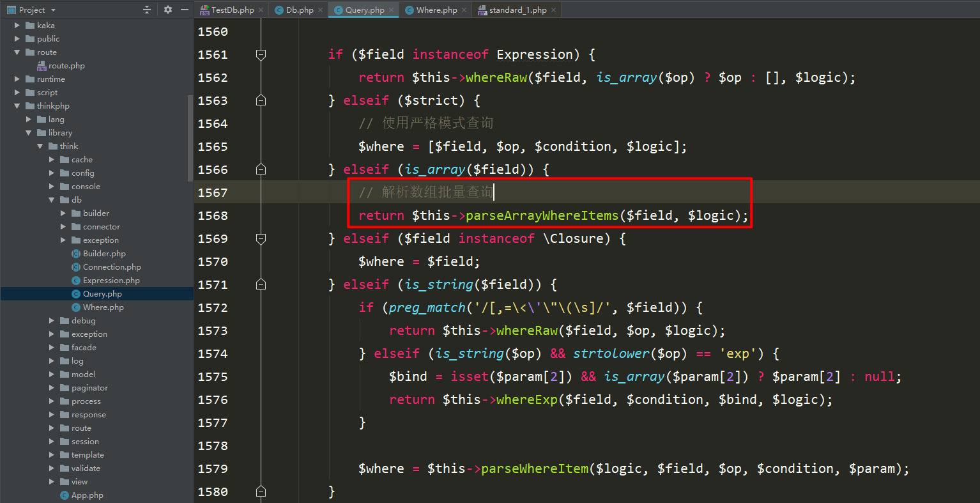The image size is (980, 503).
Task: Collapse the library folder
Action: 29,133
